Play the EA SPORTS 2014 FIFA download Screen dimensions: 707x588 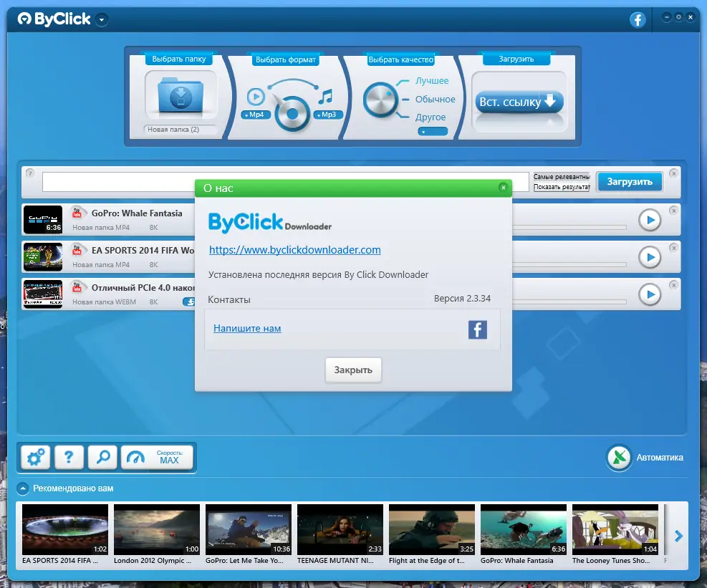(x=650, y=257)
